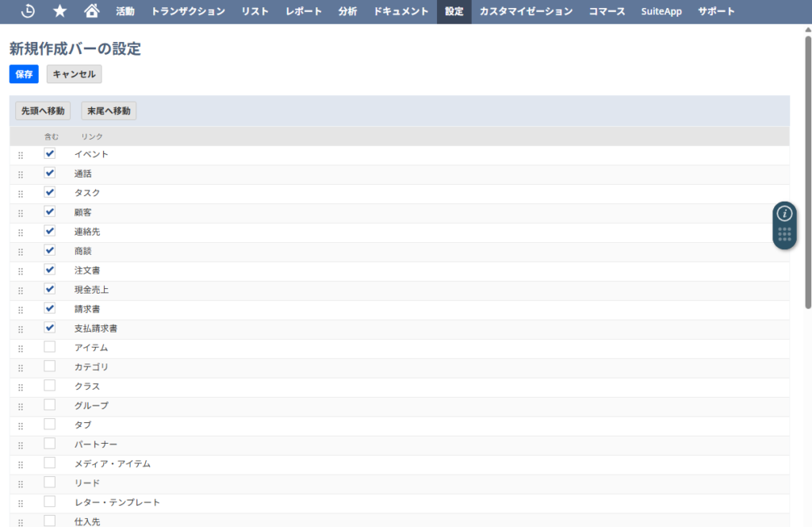Click the drag handle for アイテム row
Image resolution: width=812 pixels, height=527 pixels.
coord(21,348)
